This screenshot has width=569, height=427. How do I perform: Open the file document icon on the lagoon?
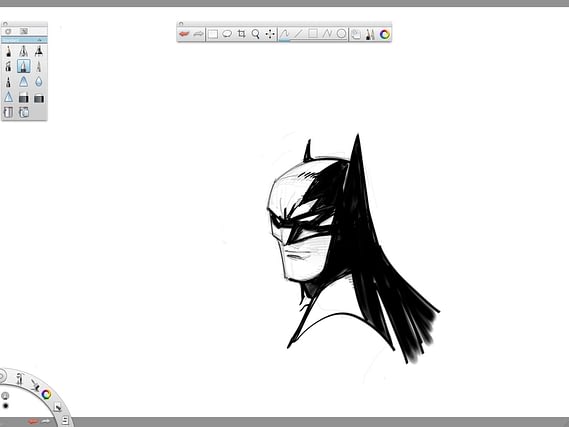(65, 420)
